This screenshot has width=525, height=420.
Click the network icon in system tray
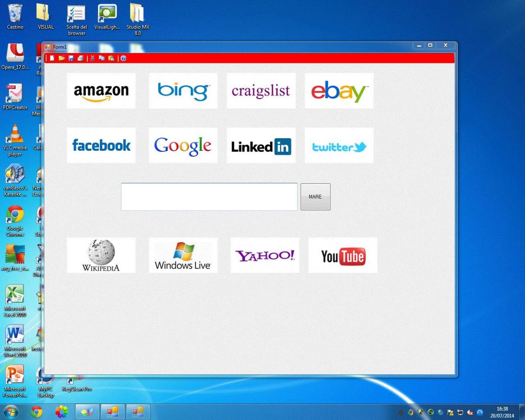click(460, 412)
